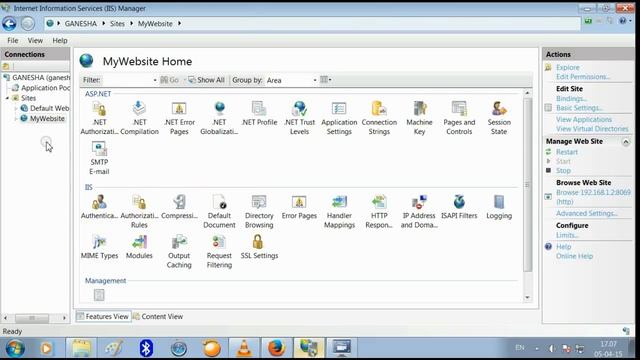Click Explore in Actions pane
This screenshot has height=360, width=640.
567,67
